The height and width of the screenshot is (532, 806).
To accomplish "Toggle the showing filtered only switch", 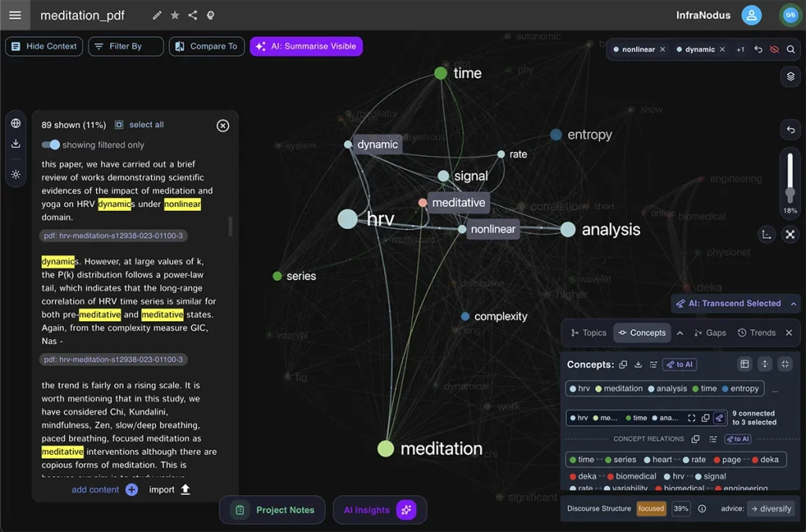I will (51, 145).
